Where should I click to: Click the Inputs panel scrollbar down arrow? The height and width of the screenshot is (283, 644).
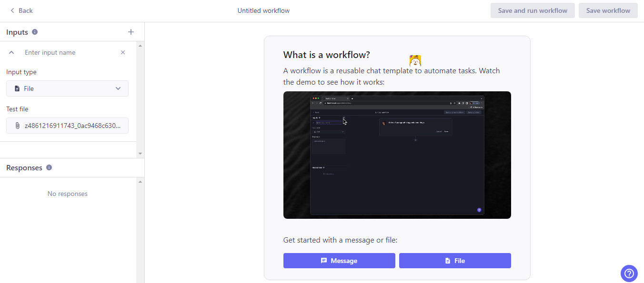coord(140,154)
